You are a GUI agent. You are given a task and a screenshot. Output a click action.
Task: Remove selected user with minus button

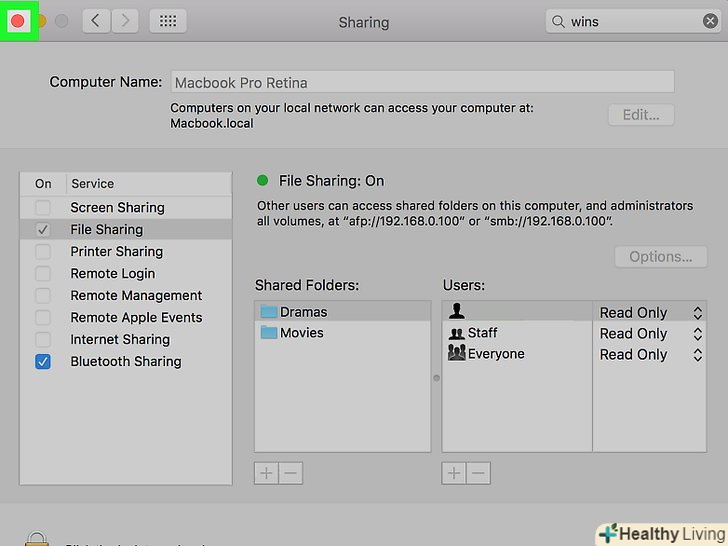point(479,473)
